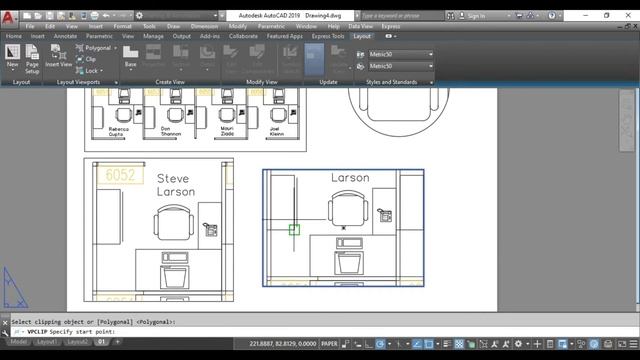The width and height of the screenshot is (640, 360).
Task: Switch to the Express Tools ribbon tab
Action: click(328, 36)
